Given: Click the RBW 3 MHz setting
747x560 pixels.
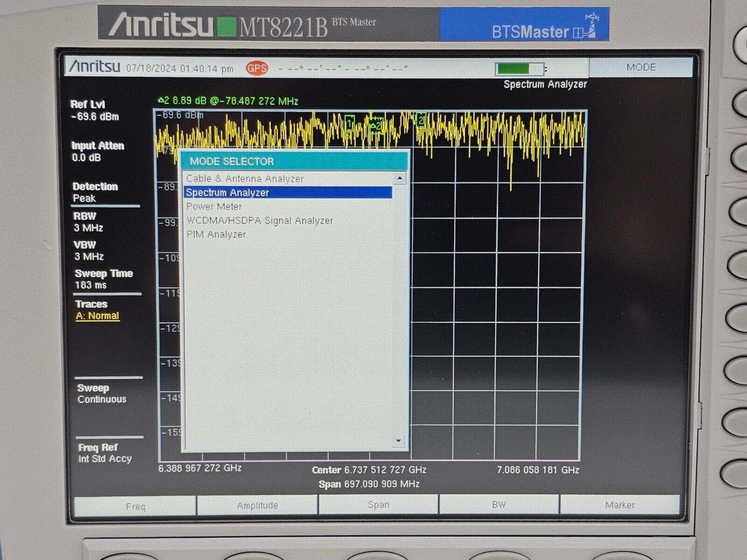Looking at the screenshot, I should click(x=88, y=222).
